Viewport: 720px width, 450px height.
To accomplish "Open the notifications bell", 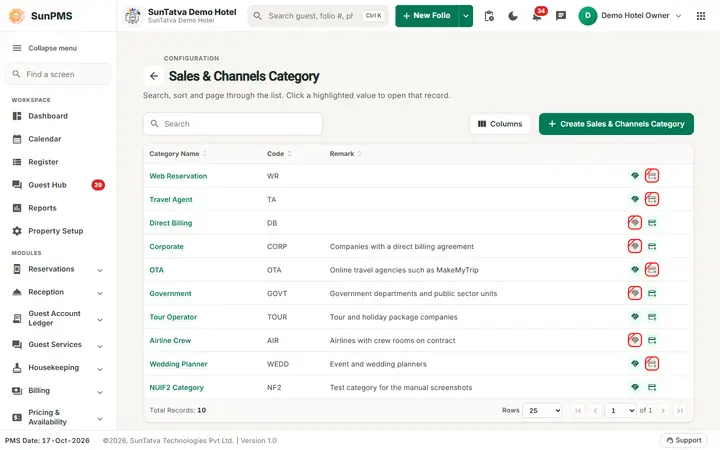I will click(536, 17).
